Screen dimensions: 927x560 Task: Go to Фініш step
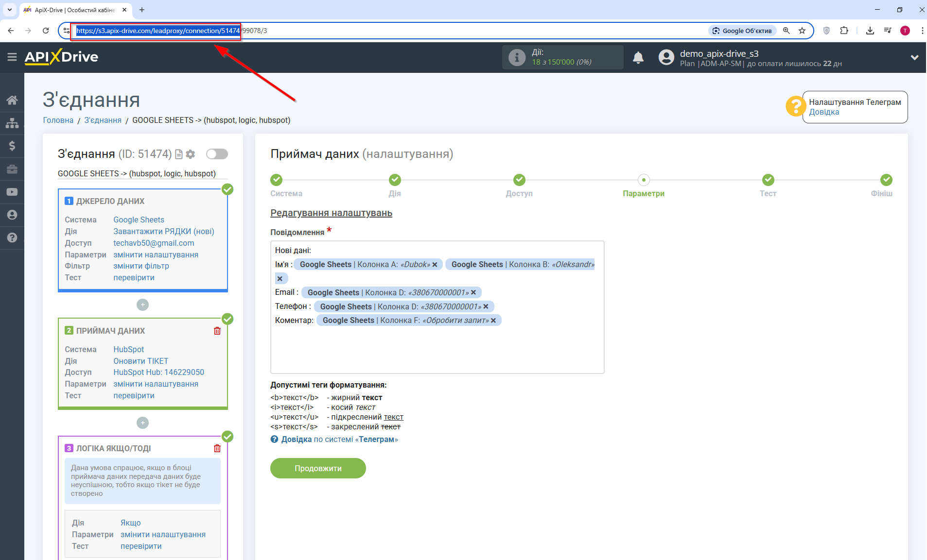pos(886,180)
